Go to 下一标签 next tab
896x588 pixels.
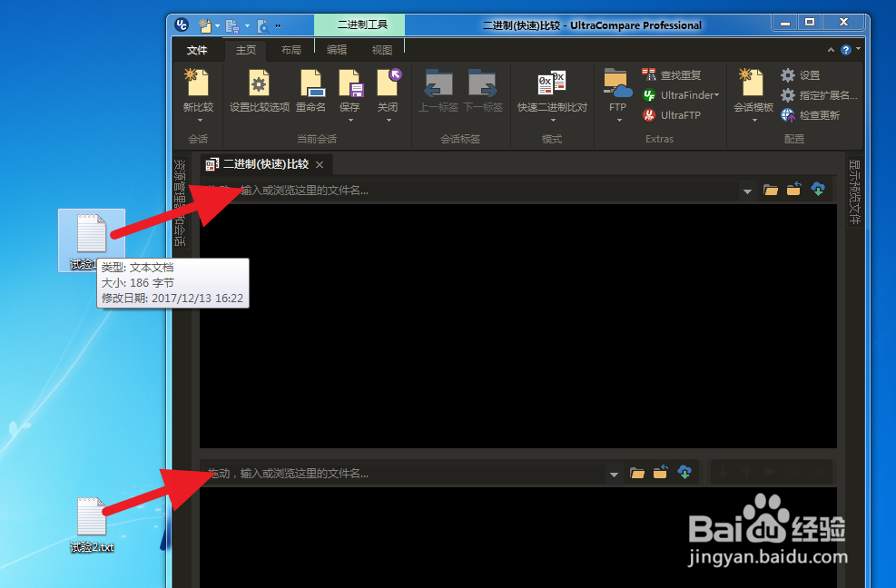(483, 90)
